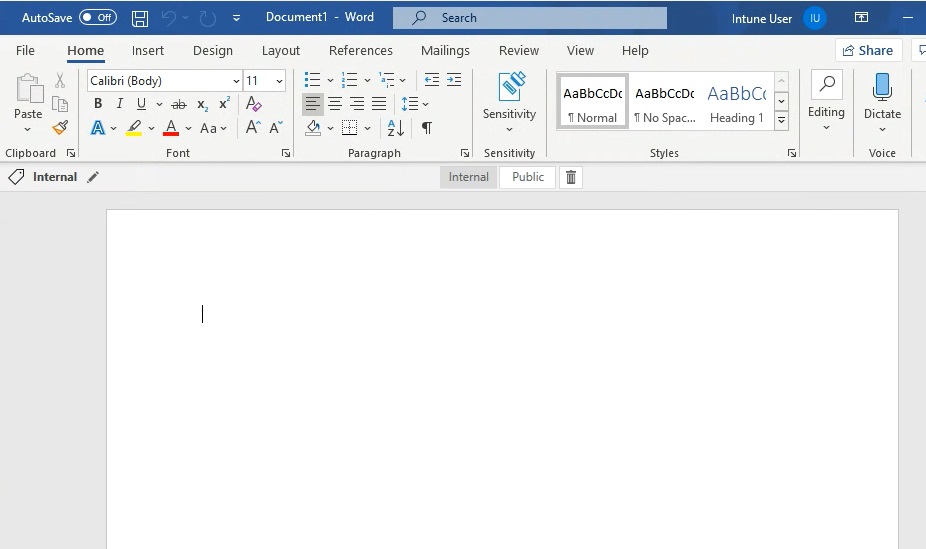Click the Sort A-to-Z icon
This screenshot has width=926, height=549.
[x=396, y=128]
